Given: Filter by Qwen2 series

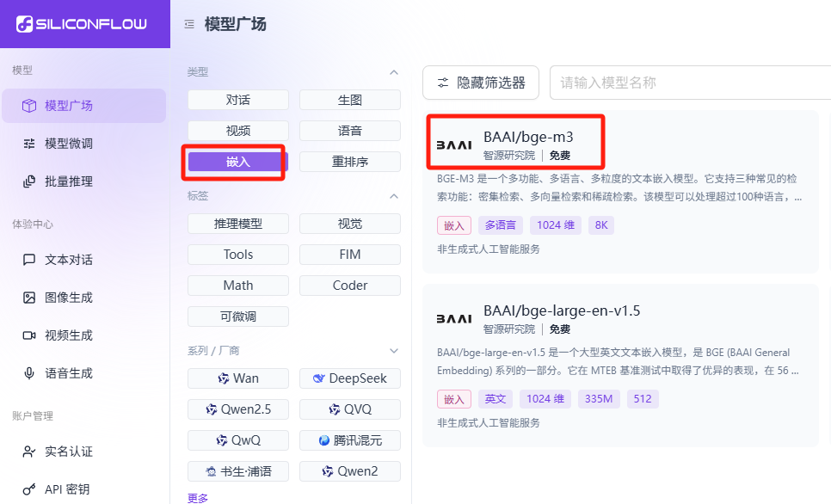Looking at the screenshot, I should pyautogui.click(x=350, y=471).
